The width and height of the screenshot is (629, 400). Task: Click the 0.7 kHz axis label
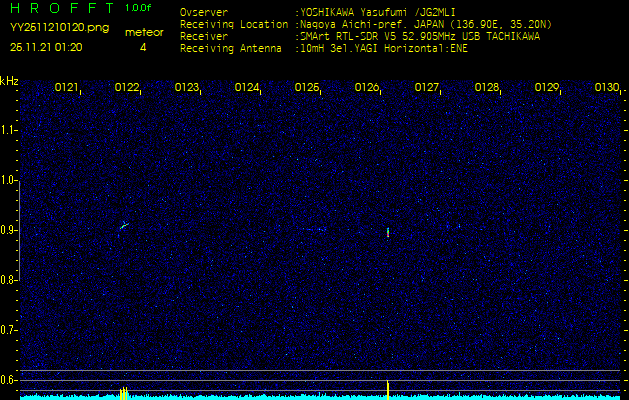click(x=8, y=330)
